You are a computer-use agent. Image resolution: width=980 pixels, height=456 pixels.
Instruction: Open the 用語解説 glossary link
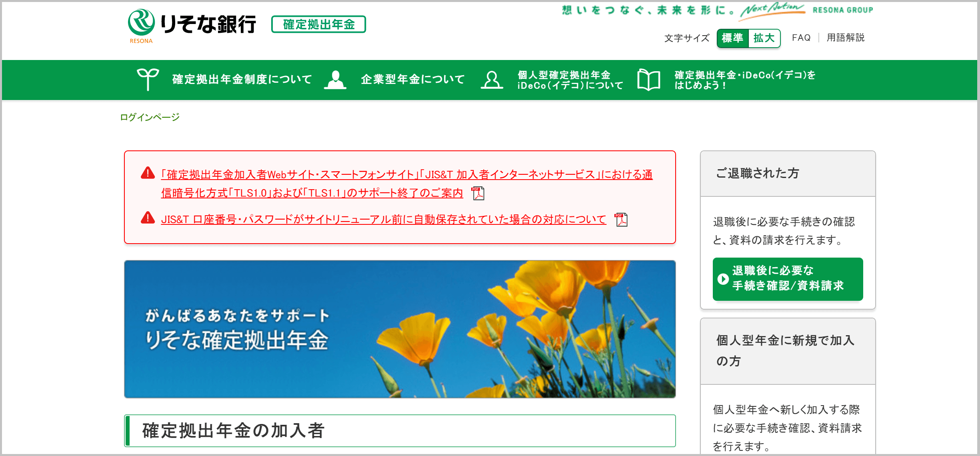[x=846, y=38]
